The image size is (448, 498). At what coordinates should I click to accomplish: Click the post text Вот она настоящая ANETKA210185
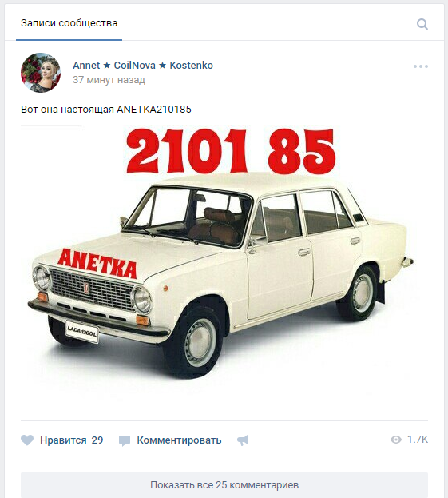pos(106,110)
